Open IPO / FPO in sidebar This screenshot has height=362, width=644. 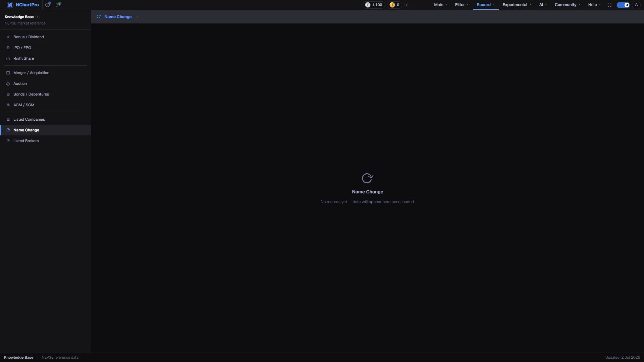pos(45,48)
